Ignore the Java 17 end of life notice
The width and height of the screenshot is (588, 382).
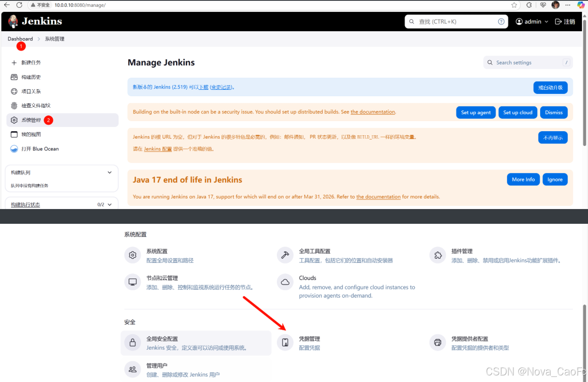click(x=555, y=180)
